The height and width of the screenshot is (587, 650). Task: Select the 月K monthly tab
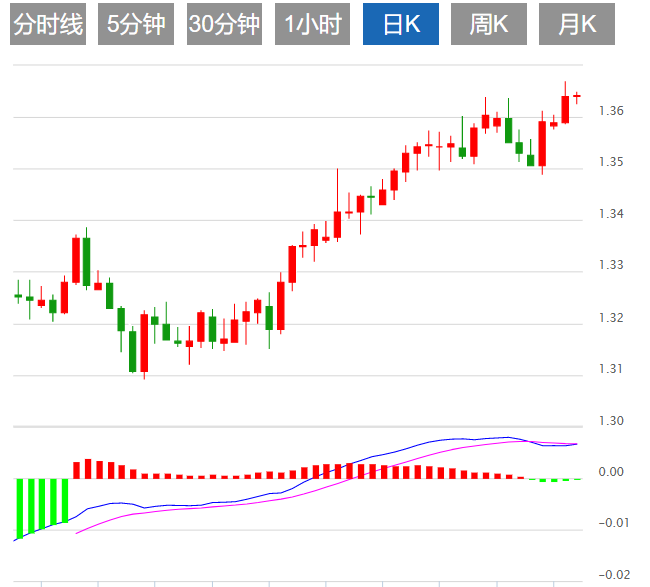click(x=576, y=24)
